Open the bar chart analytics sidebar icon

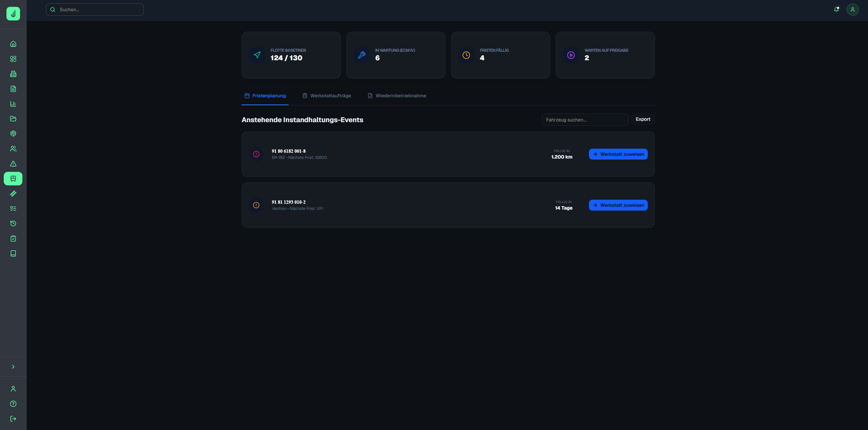pyautogui.click(x=13, y=104)
